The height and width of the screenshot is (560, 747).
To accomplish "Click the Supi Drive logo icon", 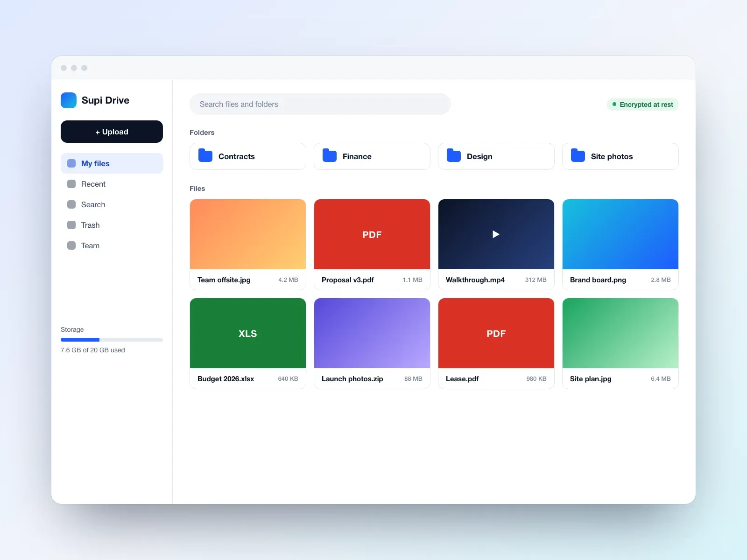I will point(69,100).
